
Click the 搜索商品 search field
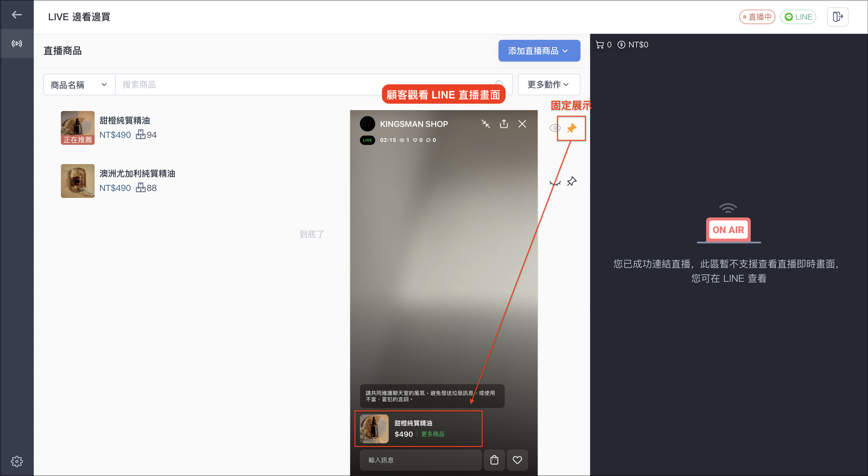(x=313, y=84)
